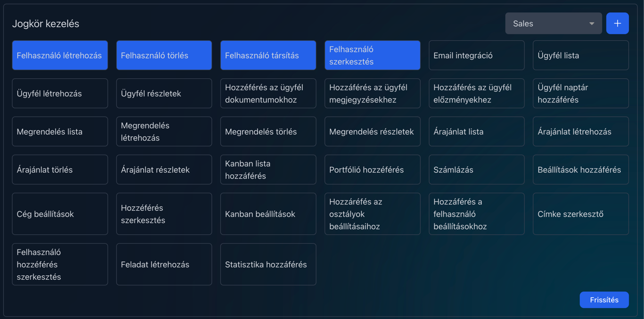Enable Címke szerkesztő permission
This screenshot has width=644, height=319.
click(581, 214)
